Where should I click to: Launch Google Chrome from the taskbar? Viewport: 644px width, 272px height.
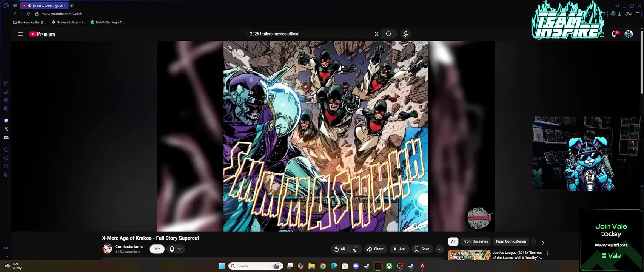coord(323,266)
